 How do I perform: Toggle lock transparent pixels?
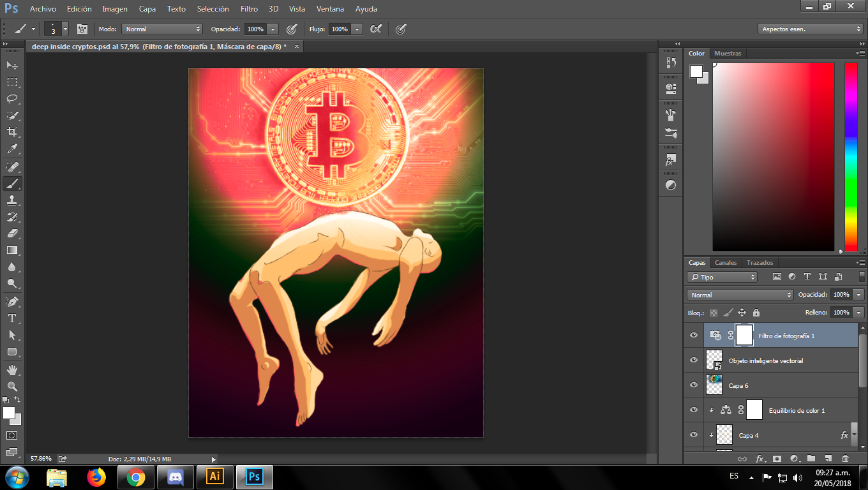(x=714, y=313)
